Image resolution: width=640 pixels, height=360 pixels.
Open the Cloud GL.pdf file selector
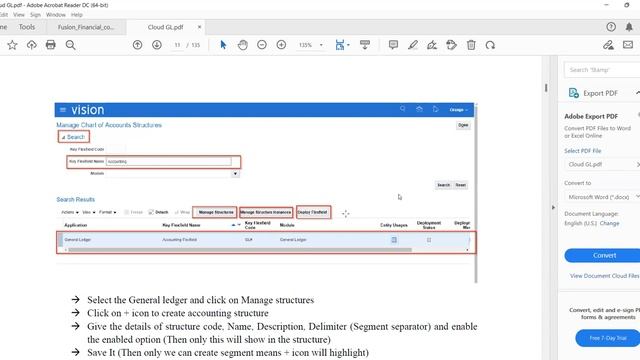click(602, 164)
